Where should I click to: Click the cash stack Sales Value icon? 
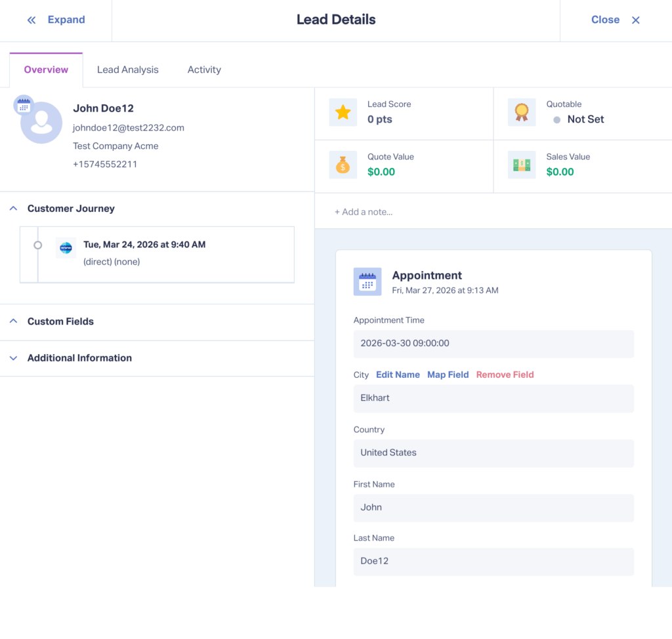[522, 165]
